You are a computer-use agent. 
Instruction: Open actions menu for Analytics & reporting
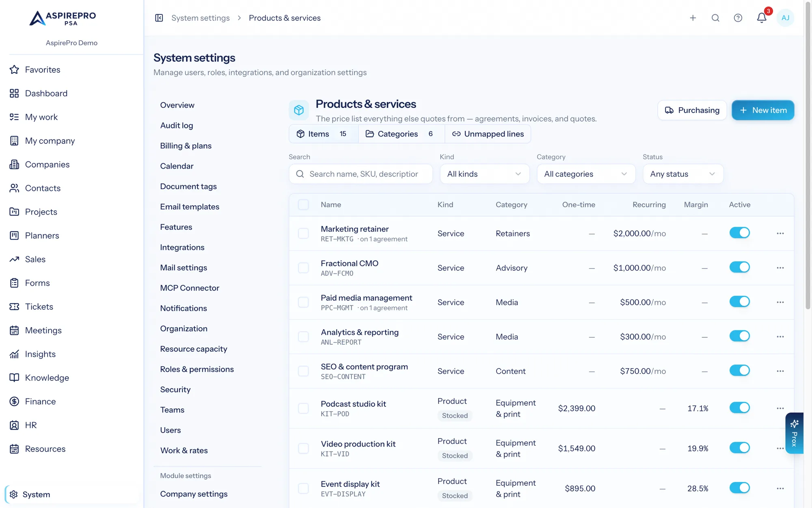(x=780, y=337)
